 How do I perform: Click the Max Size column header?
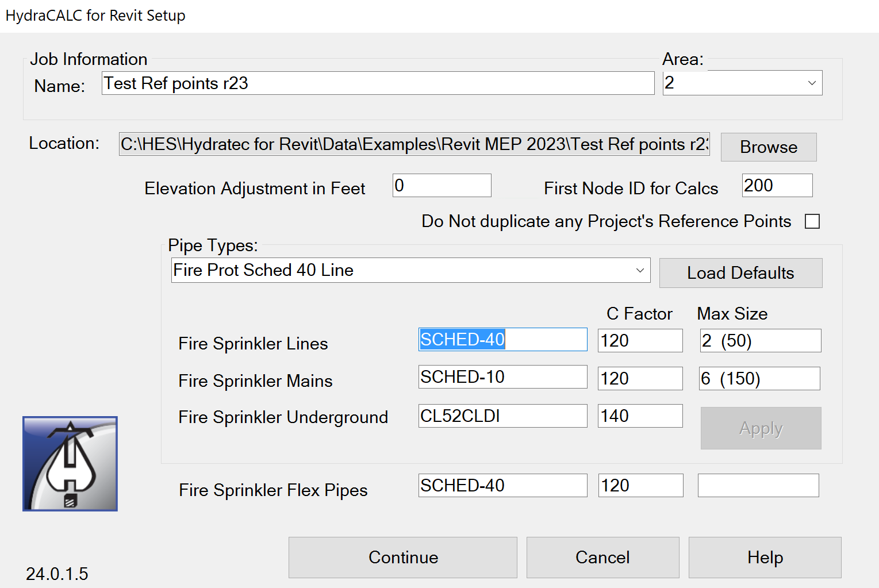(732, 314)
